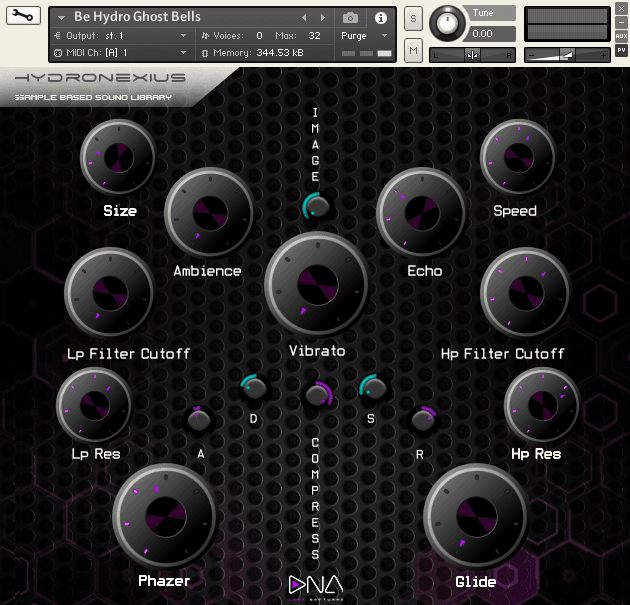The image size is (630, 605).
Task: Click the Voices count 0
Action: point(260,36)
